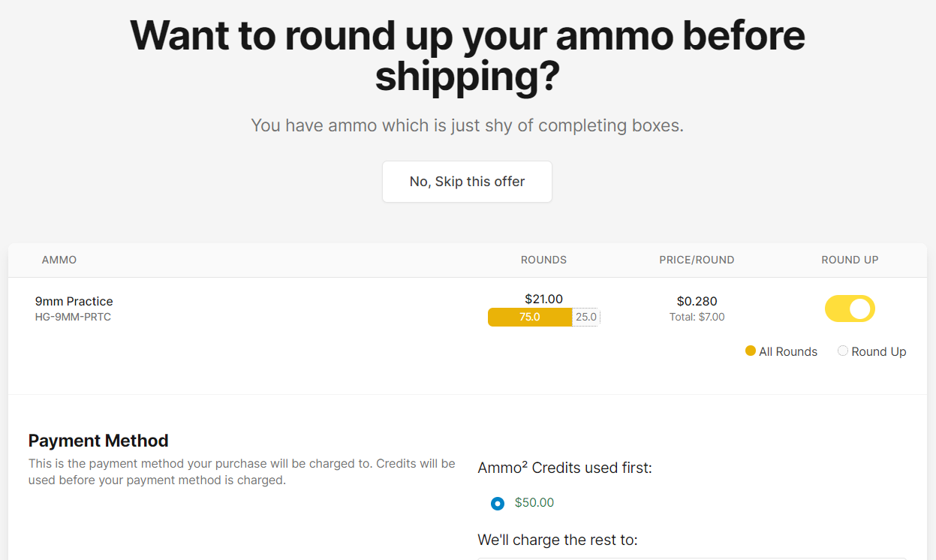Viewport: 936px width, 560px height.
Task: Click the "Payment Method" section heading
Action: pos(98,441)
